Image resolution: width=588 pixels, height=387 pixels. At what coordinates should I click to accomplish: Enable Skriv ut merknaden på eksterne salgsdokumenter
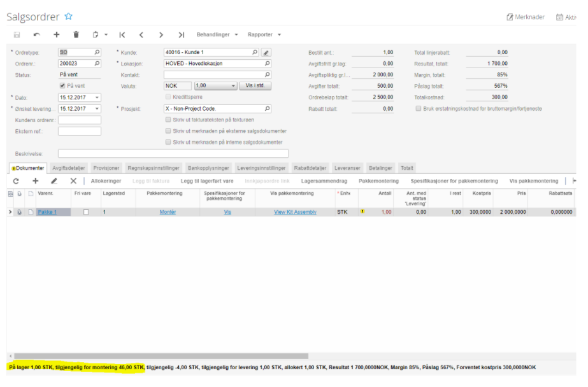coord(168,131)
